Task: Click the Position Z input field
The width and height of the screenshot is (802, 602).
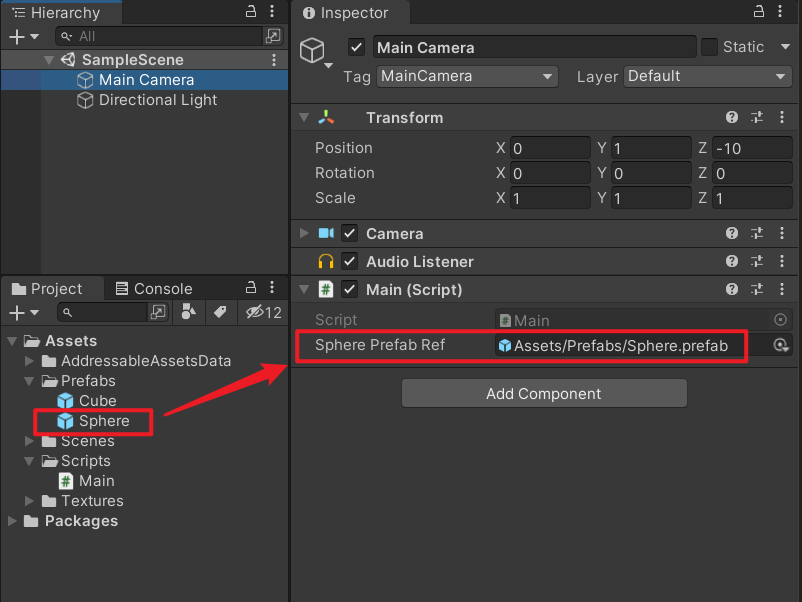Action: [752, 148]
